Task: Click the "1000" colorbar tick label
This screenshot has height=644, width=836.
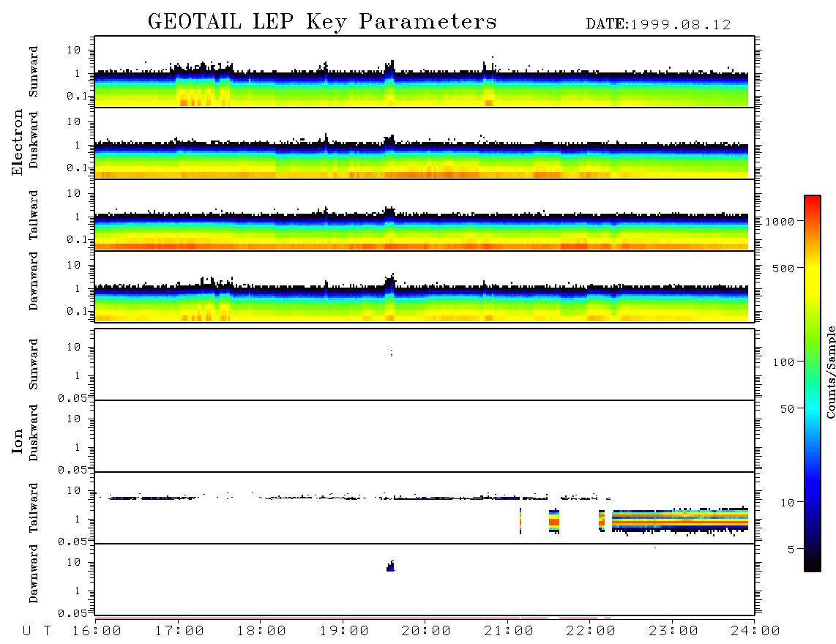Action: click(x=780, y=221)
